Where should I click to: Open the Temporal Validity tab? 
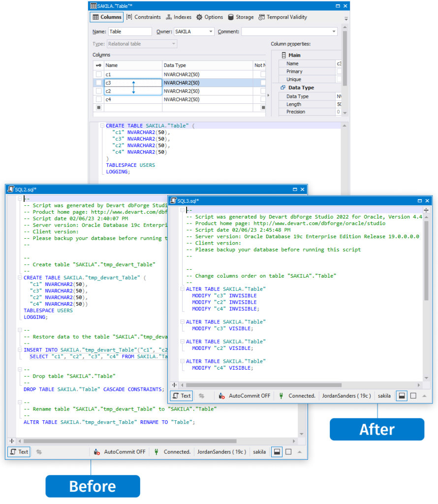[283, 17]
